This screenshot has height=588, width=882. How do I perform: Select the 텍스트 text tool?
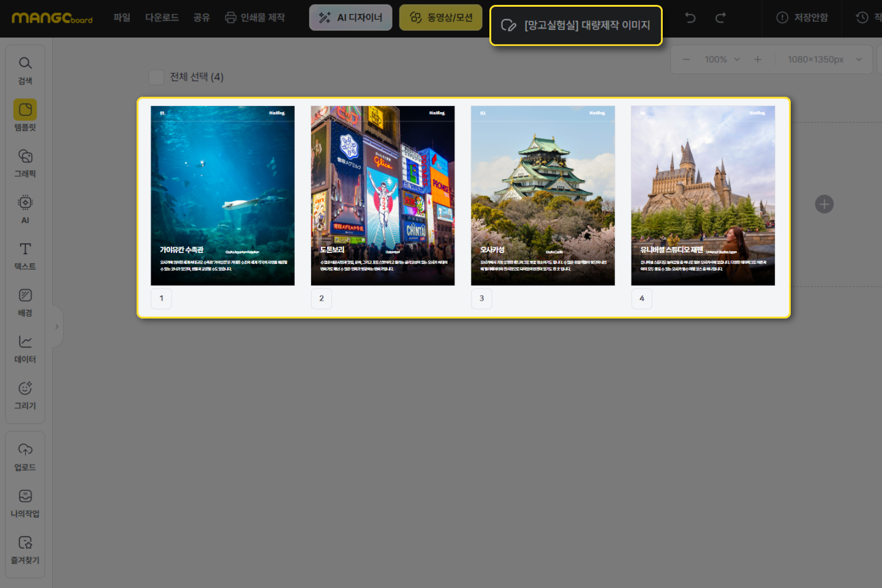(x=25, y=256)
